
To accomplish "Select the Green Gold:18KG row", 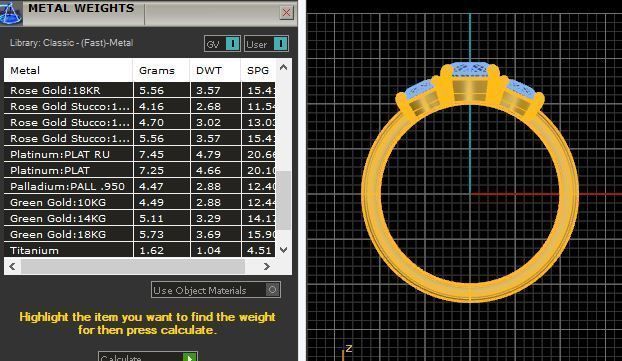I will click(x=140, y=234).
